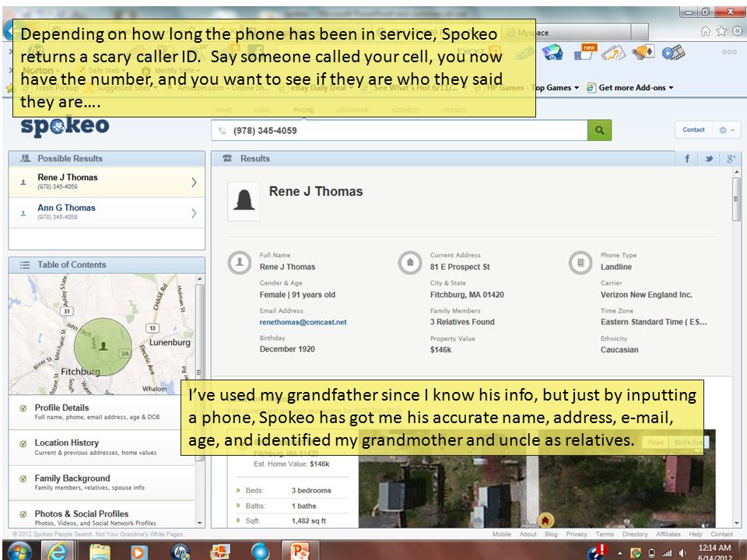Viewport: 747px width, 560px height.
Task: Open the Directory footer link
Action: click(635, 534)
